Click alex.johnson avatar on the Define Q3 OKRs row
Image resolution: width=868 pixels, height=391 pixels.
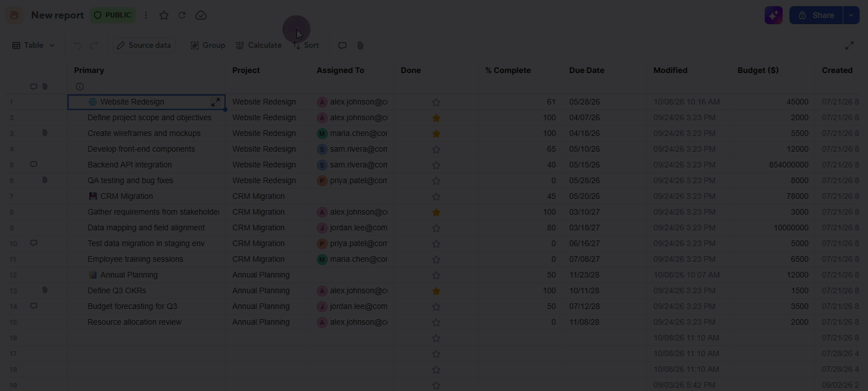(x=322, y=291)
